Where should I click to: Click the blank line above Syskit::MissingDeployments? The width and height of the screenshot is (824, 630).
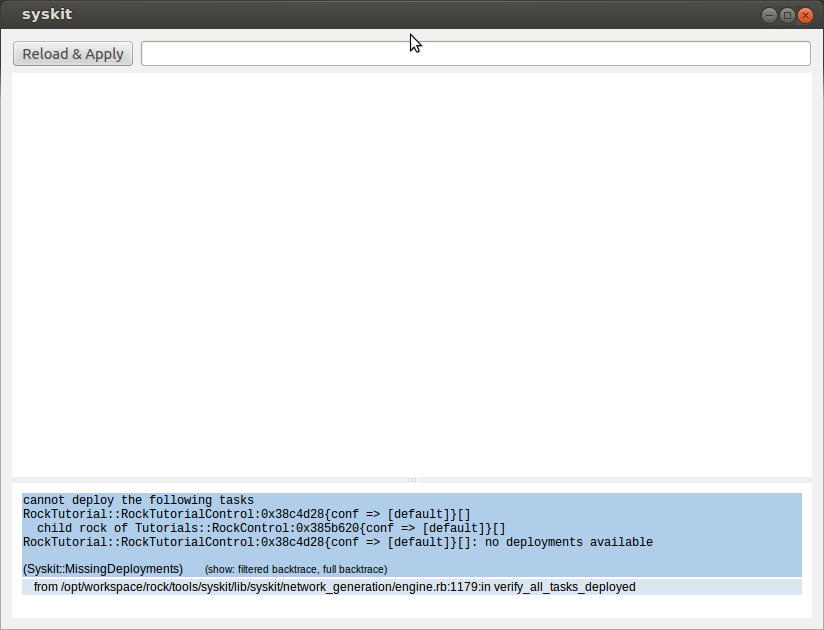tap(412, 555)
